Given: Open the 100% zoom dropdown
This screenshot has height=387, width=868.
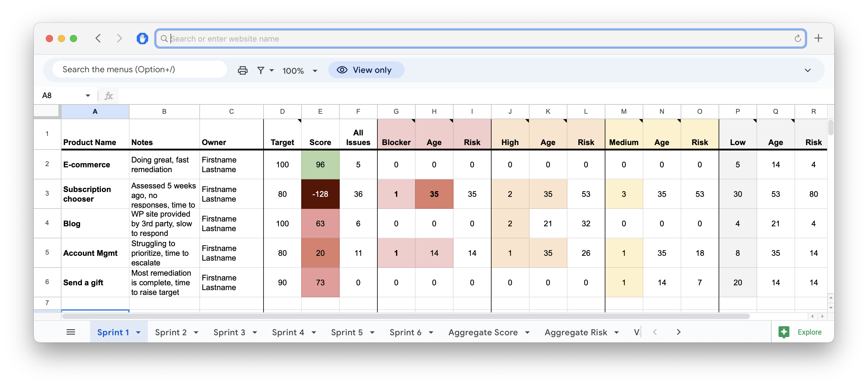Looking at the screenshot, I should (x=300, y=71).
